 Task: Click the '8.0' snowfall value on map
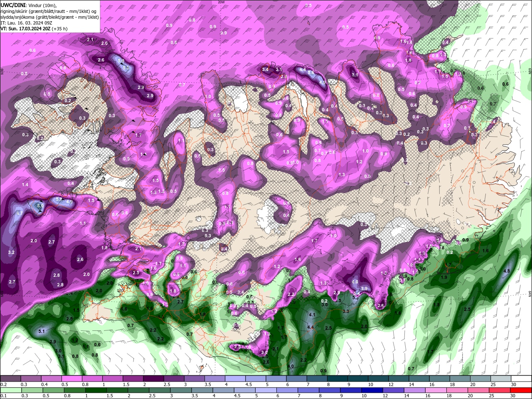[x=40, y=206]
